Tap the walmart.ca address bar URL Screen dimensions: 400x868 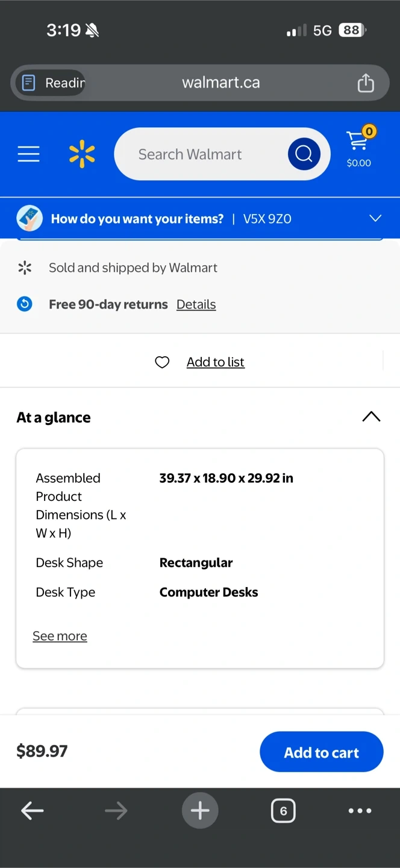click(221, 83)
